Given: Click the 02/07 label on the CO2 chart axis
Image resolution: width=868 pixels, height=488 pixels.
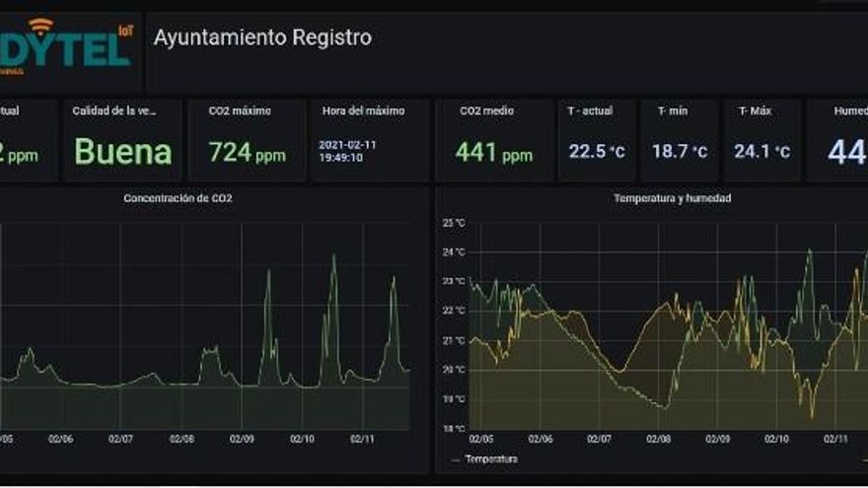Looking at the screenshot, I should 120,439.
